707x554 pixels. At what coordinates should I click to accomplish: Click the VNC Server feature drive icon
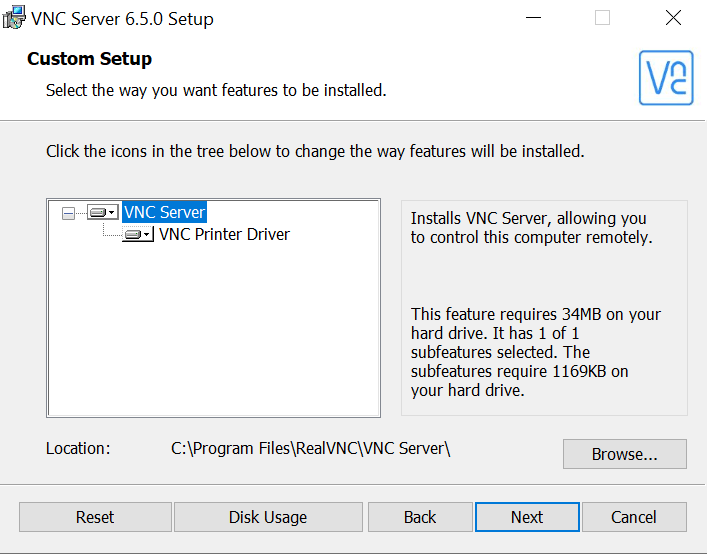pyautogui.click(x=97, y=212)
